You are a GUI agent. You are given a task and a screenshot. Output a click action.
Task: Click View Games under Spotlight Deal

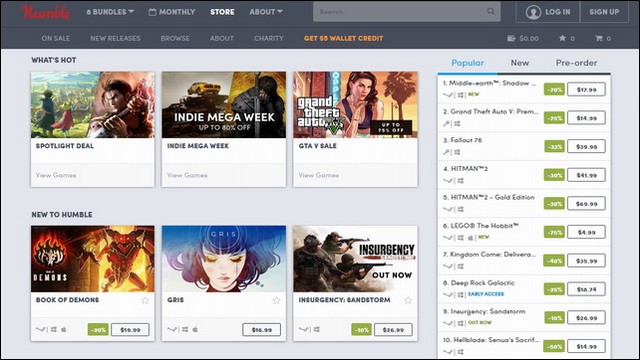click(x=56, y=175)
